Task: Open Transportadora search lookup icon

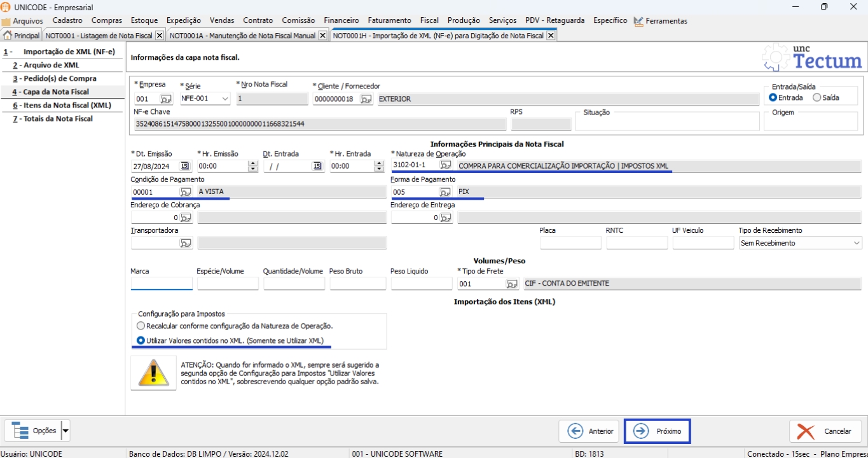Action: (186, 243)
